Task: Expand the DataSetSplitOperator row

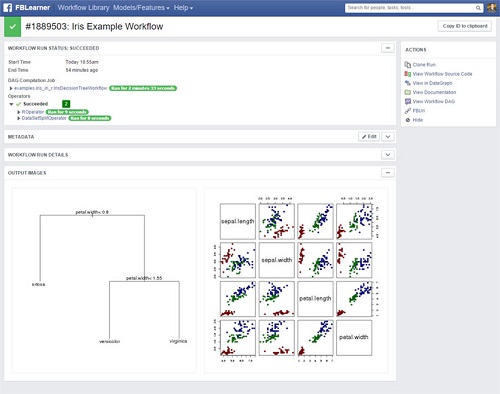Action: (x=19, y=118)
